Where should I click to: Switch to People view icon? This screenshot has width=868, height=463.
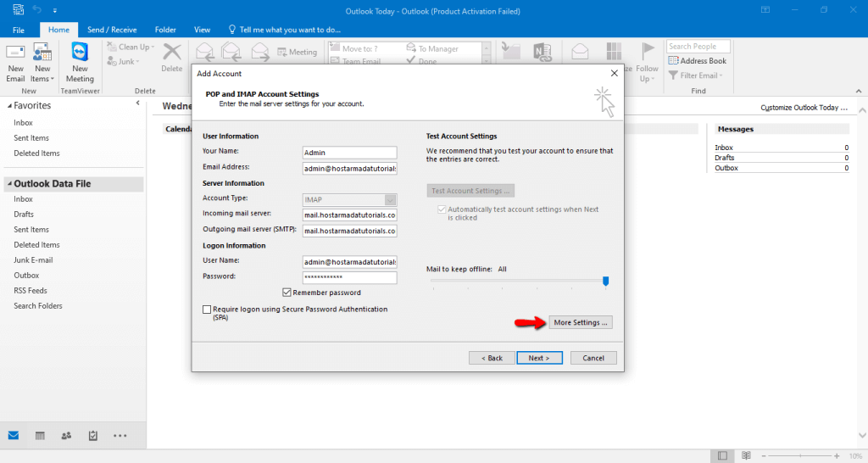[66, 436]
